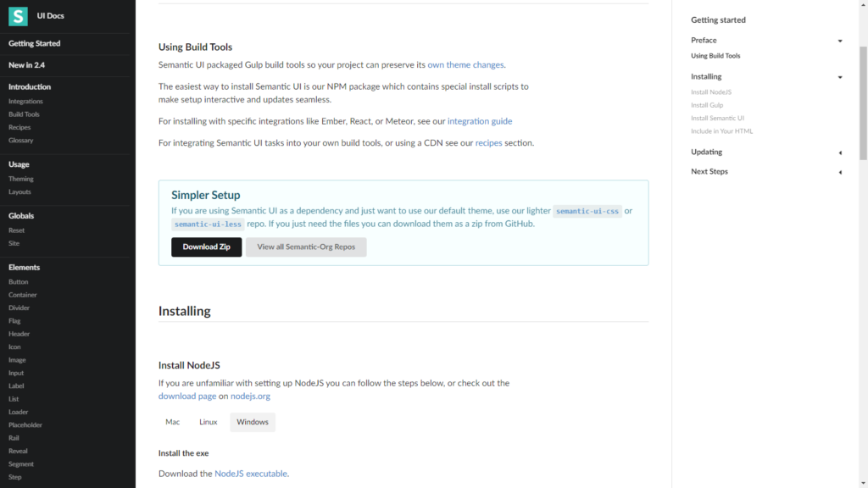Open Build Tools sidebar item

24,114
